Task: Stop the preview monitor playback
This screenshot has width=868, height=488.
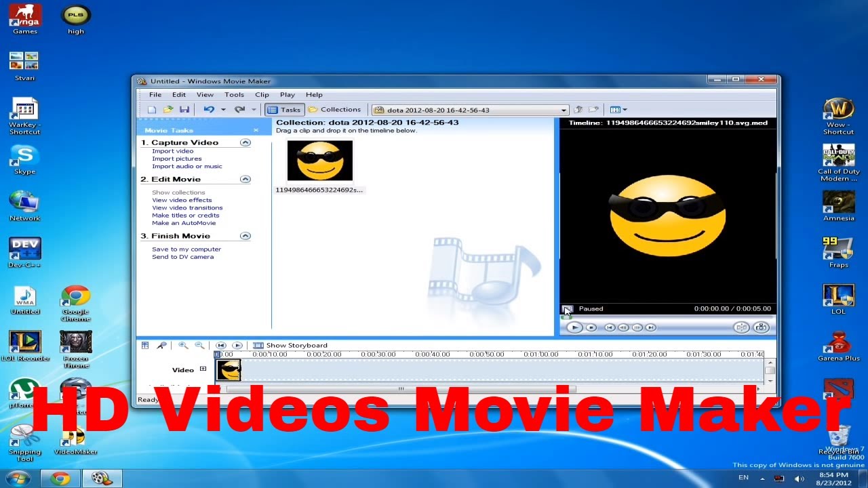Action: (x=591, y=327)
